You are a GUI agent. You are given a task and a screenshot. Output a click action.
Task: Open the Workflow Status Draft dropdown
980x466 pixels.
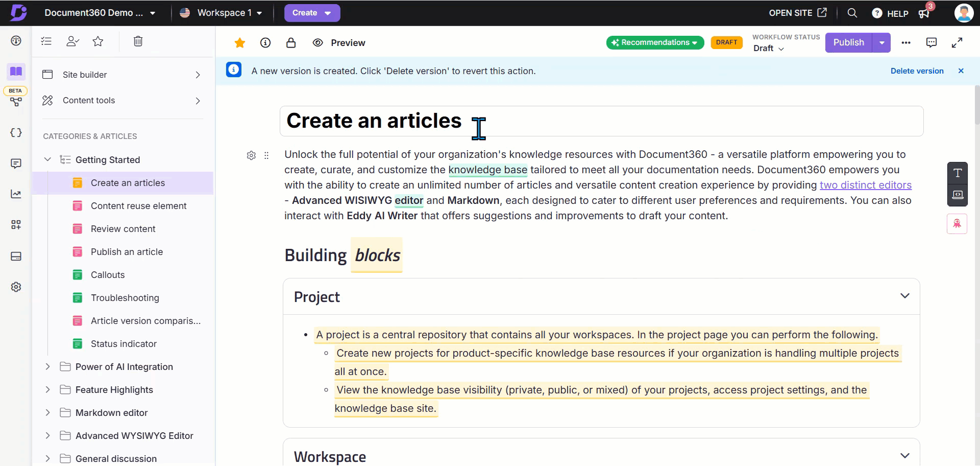[768, 49]
